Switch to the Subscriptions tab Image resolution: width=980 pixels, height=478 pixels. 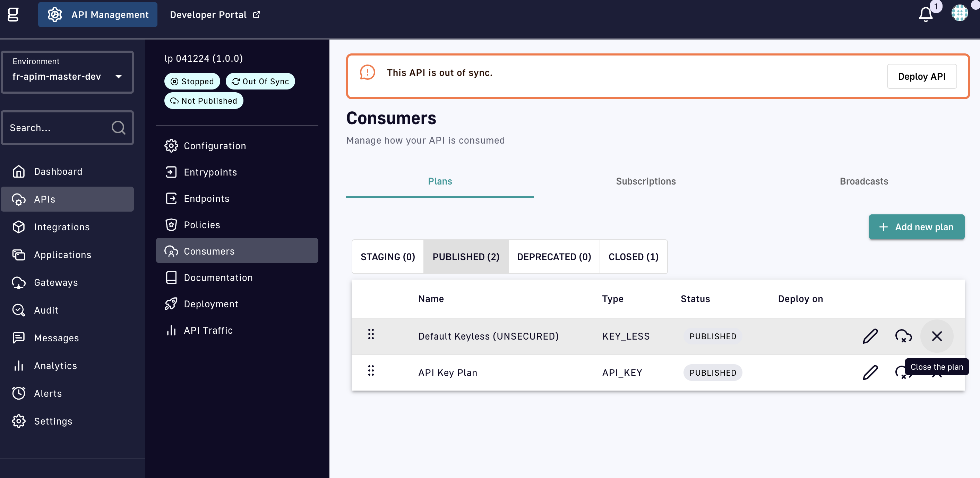(x=646, y=181)
